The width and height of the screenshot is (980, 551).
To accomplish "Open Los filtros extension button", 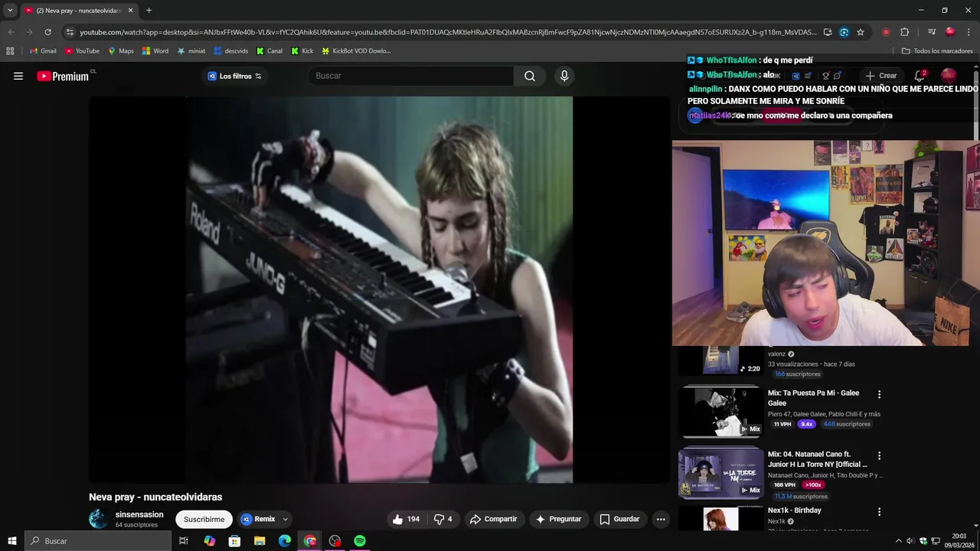I will [234, 76].
